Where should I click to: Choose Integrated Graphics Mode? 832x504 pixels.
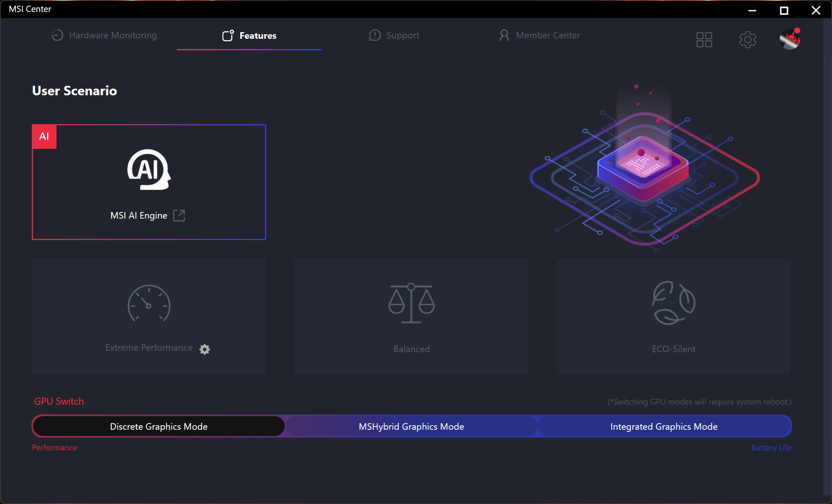(x=664, y=426)
